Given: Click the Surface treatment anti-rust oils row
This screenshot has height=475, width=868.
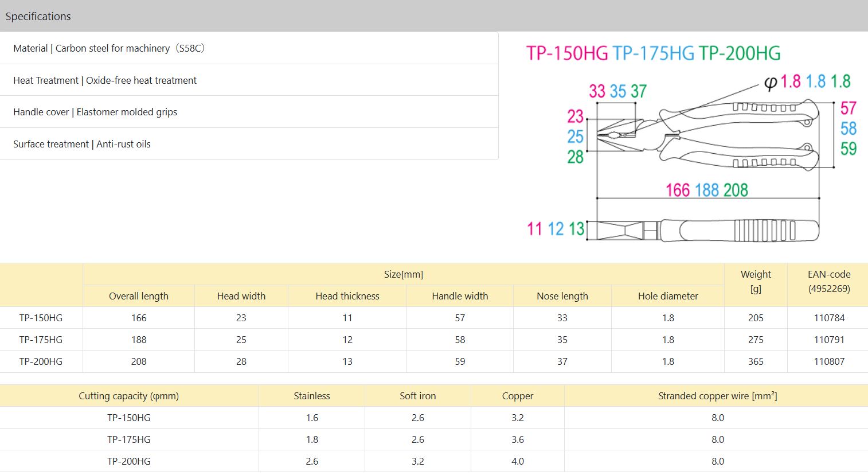Looking at the screenshot, I should pyautogui.click(x=82, y=144).
